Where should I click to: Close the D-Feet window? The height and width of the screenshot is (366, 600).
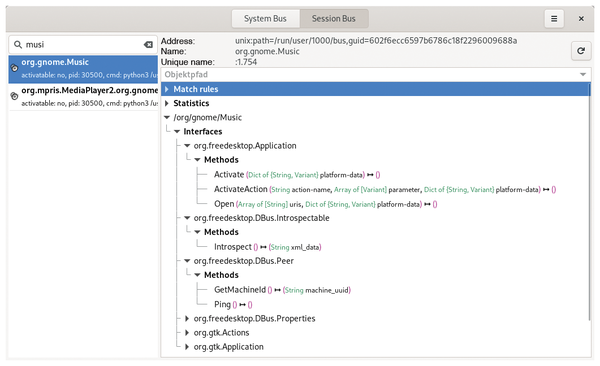point(581,19)
